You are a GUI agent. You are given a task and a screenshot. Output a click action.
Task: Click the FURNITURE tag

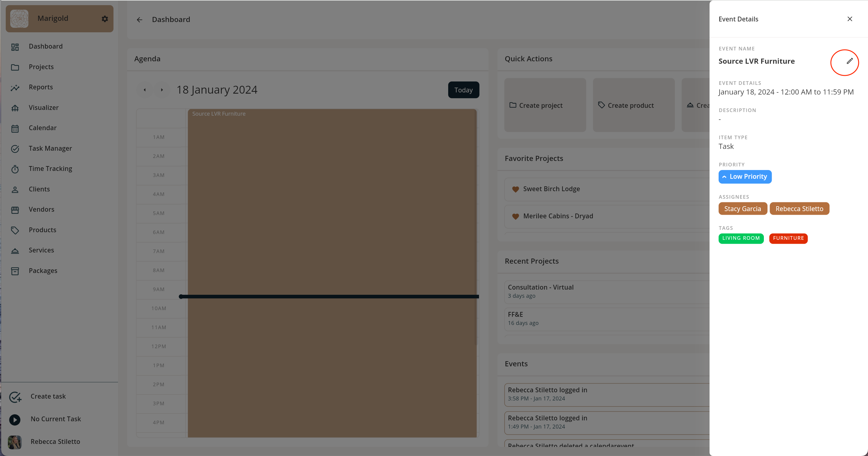coord(788,238)
